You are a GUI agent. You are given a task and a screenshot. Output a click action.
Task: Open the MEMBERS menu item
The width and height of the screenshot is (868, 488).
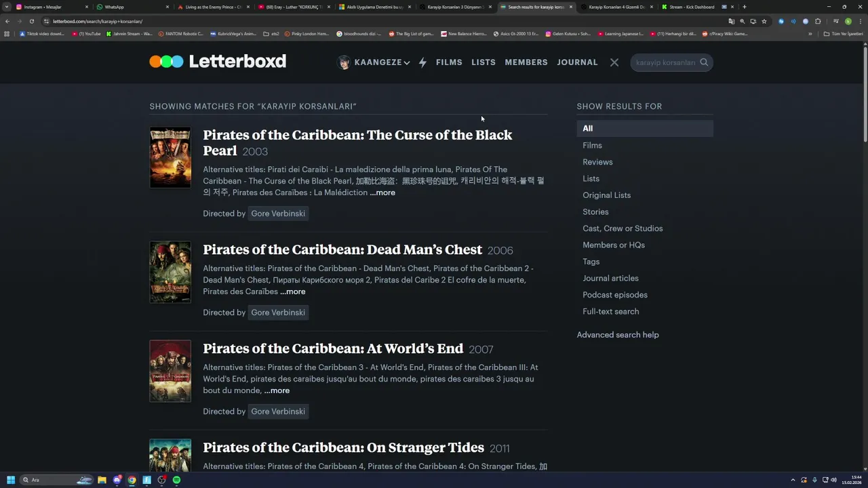pos(526,62)
